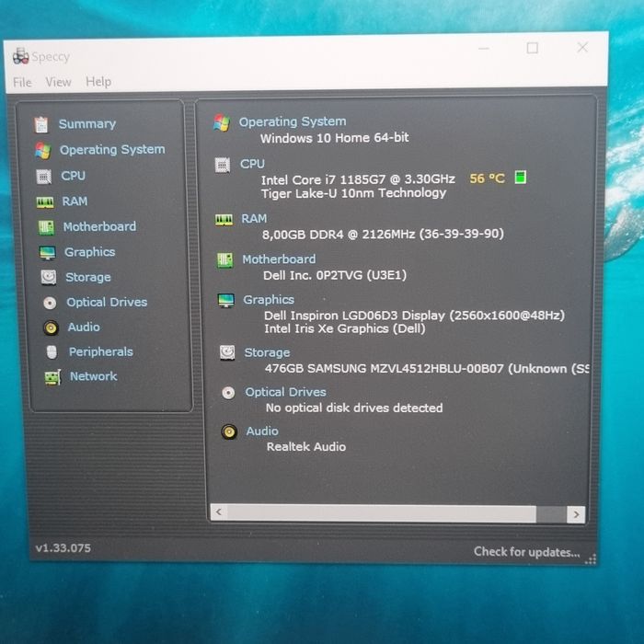Select Summary in the sidebar

pyautogui.click(x=87, y=124)
